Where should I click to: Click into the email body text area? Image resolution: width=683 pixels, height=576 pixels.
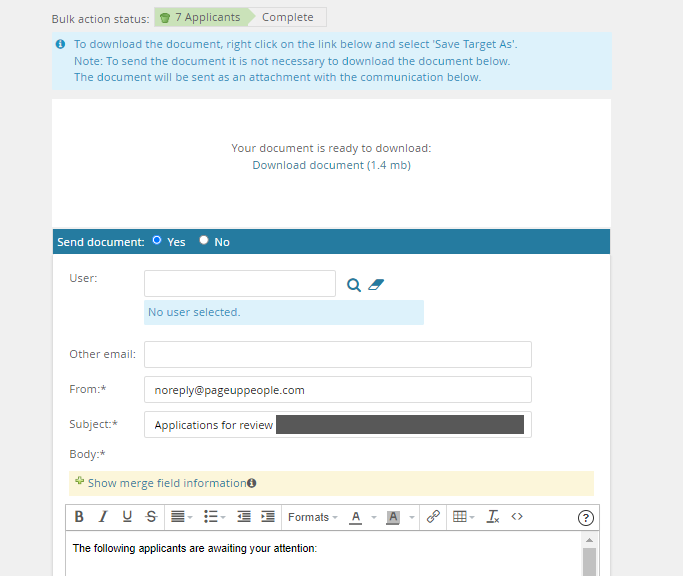[324, 553]
